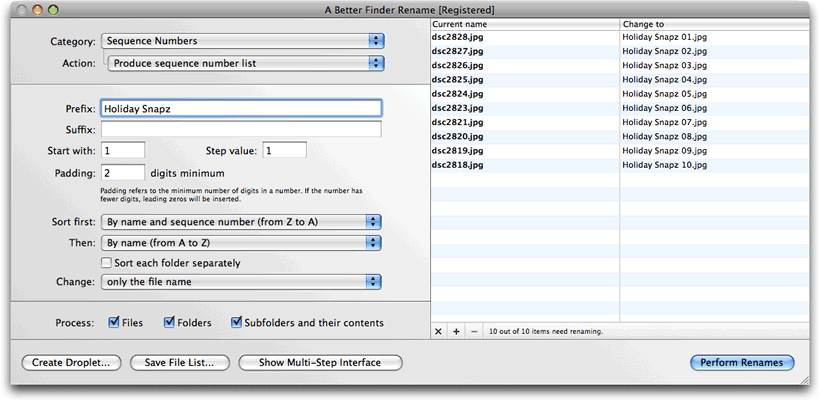Click the window minimize yellow button
This screenshot has width=820, height=402.
click(37, 9)
